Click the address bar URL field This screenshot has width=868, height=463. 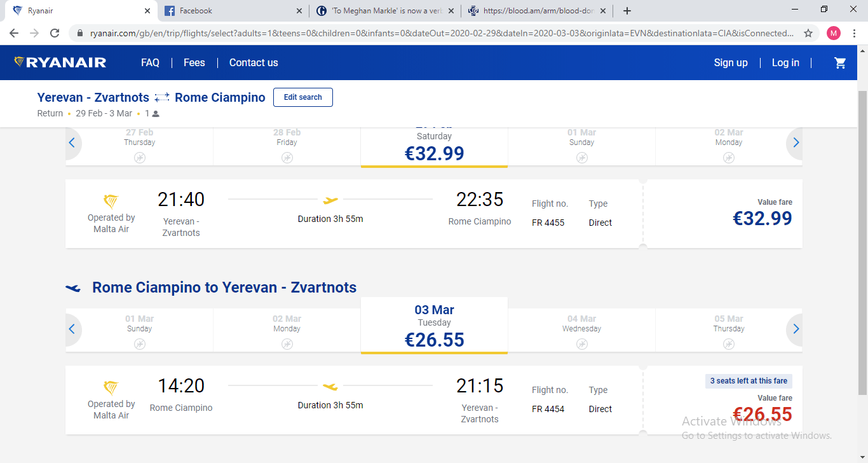tap(438, 33)
